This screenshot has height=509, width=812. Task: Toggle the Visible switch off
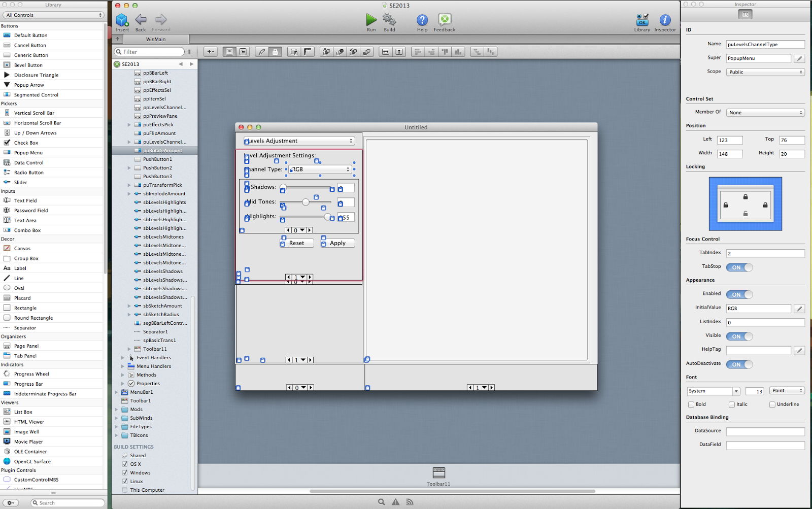[x=739, y=336]
